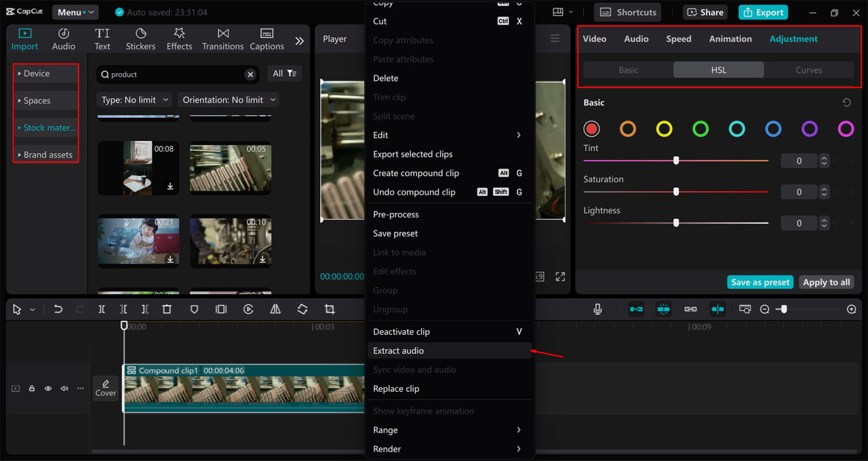Click the Tint slider handle
The height and width of the screenshot is (461, 868).
[676, 161]
